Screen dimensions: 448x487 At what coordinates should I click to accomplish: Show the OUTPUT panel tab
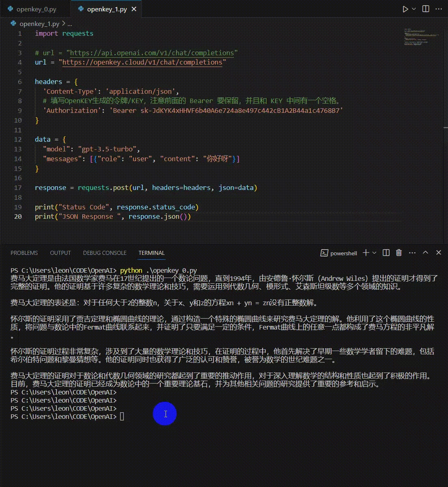click(60, 253)
